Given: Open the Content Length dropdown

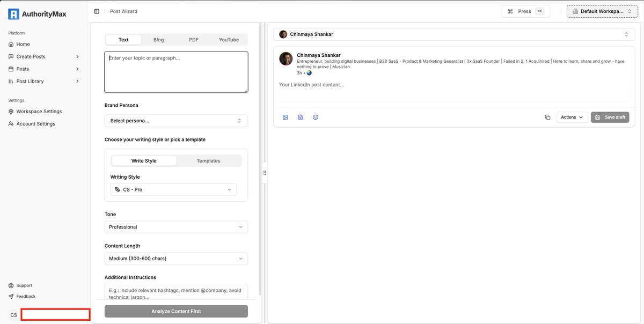Looking at the screenshot, I should click(175, 258).
